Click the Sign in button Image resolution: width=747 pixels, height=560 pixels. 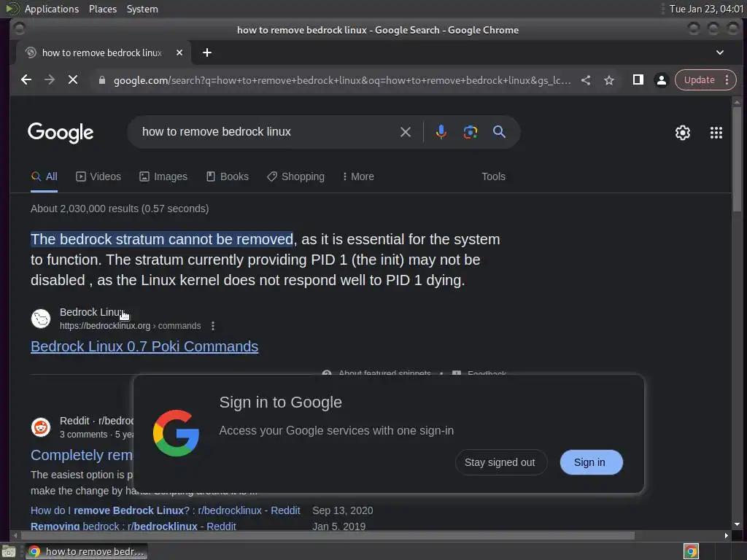pyautogui.click(x=590, y=462)
